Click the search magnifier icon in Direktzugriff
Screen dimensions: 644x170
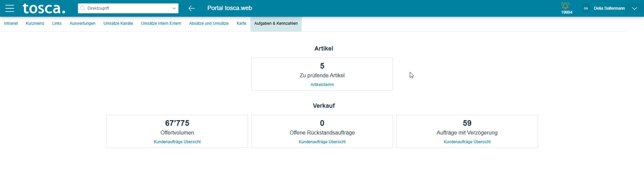point(83,8)
